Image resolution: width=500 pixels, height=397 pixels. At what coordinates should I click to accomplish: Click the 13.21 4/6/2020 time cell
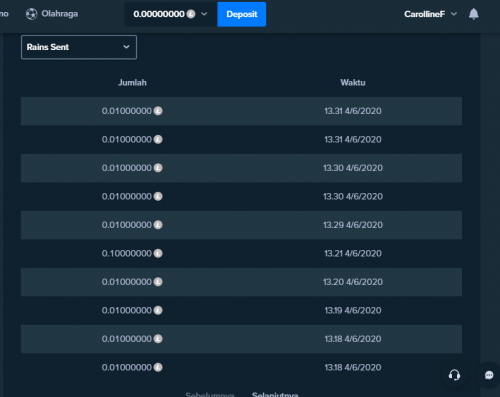coord(353,253)
